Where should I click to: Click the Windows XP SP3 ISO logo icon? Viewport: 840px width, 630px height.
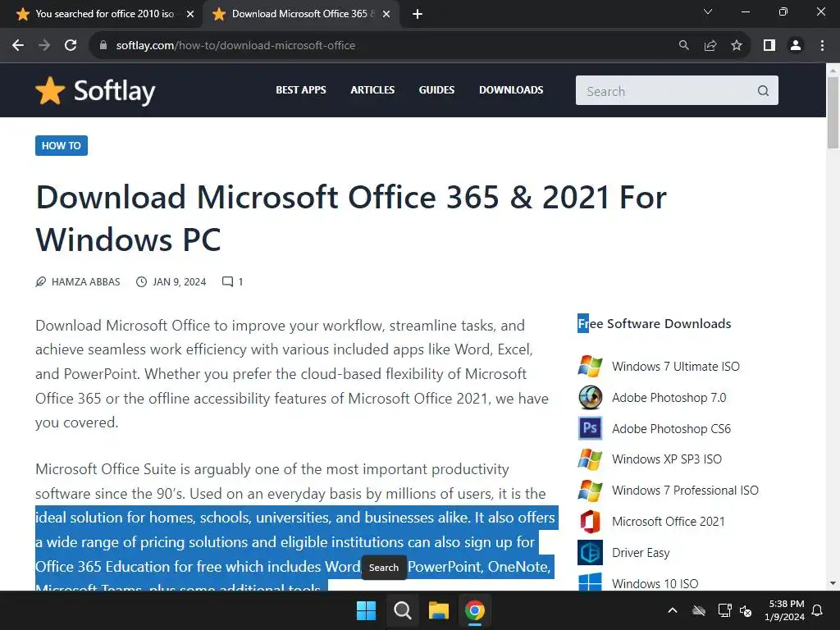pos(590,459)
